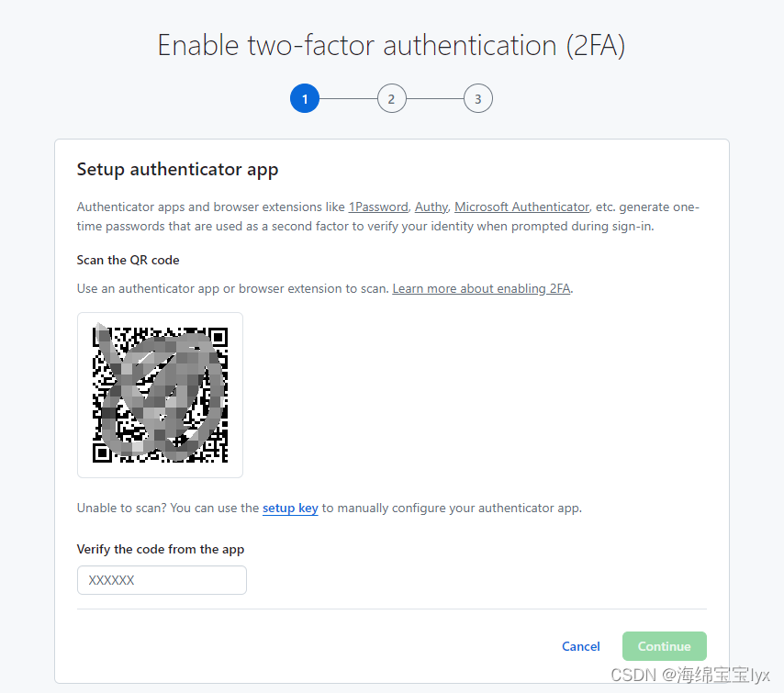Click the CSDN watermark text
Image resolution: width=784 pixels, height=693 pixels.
(x=633, y=674)
